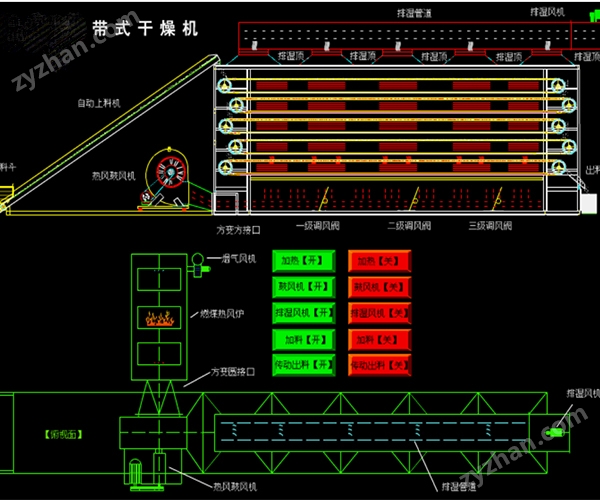Image resolution: width=600 pixels, height=500 pixels.
Task: Stop discharge drive 传动出料【关】
Action: (380, 365)
